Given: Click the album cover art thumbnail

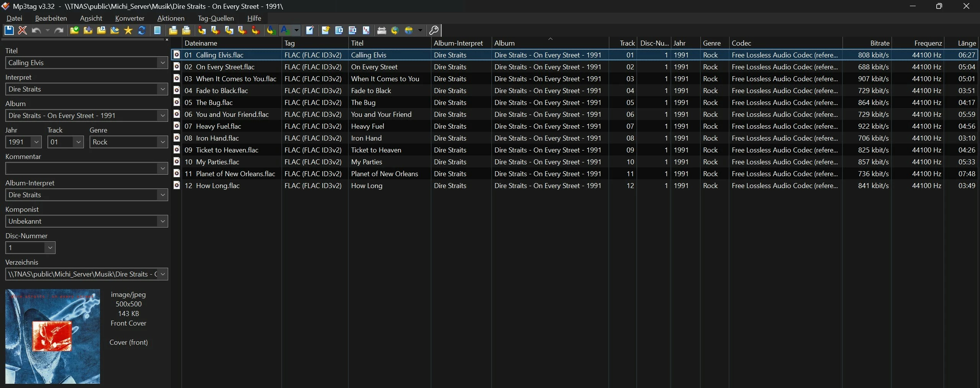Looking at the screenshot, I should 53,336.
